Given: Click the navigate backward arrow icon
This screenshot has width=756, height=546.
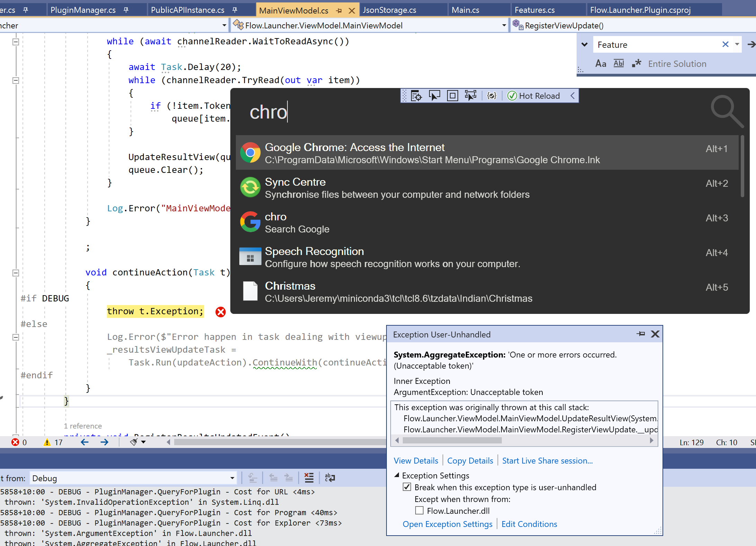Looking at the screenshot, I should [x=85, y=442].
